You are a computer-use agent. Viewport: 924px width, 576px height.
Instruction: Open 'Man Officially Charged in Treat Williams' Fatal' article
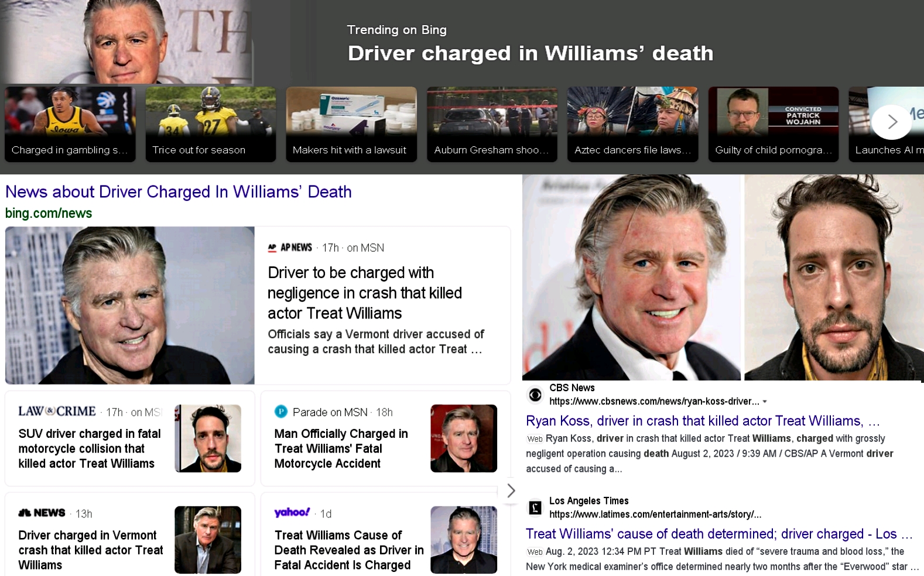pos(341,448)
